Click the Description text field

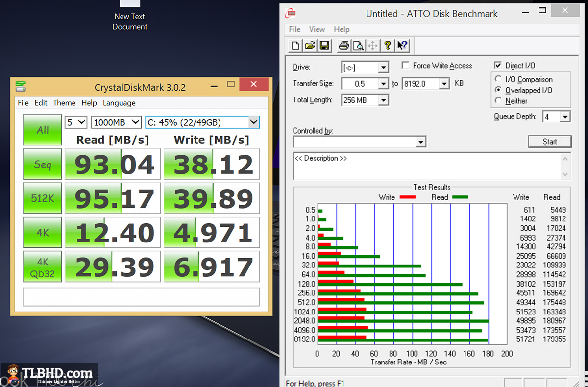tap(427, 166)
